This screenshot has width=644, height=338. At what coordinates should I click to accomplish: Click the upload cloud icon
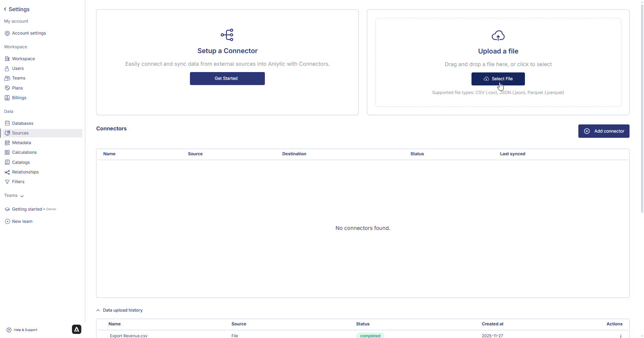point(498,36)
